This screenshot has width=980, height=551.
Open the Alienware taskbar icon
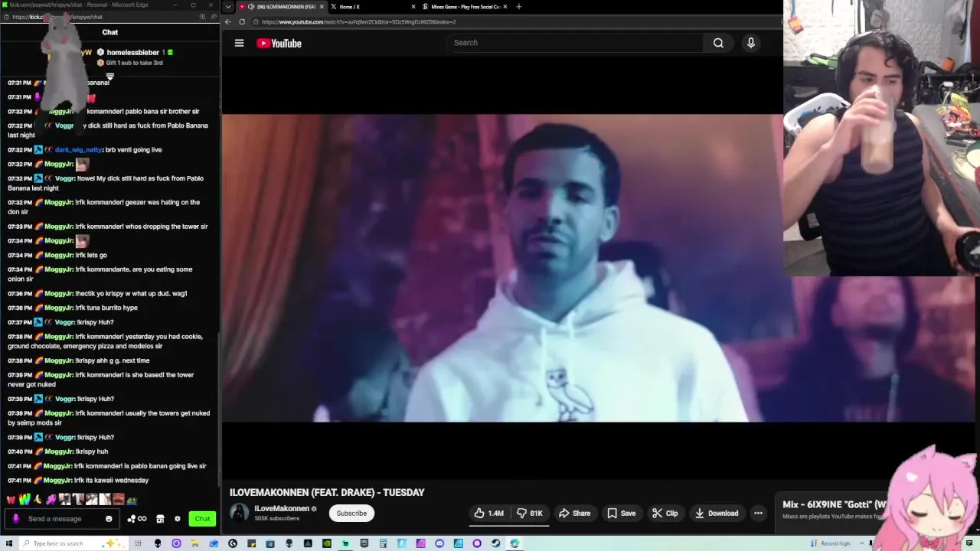158,543
